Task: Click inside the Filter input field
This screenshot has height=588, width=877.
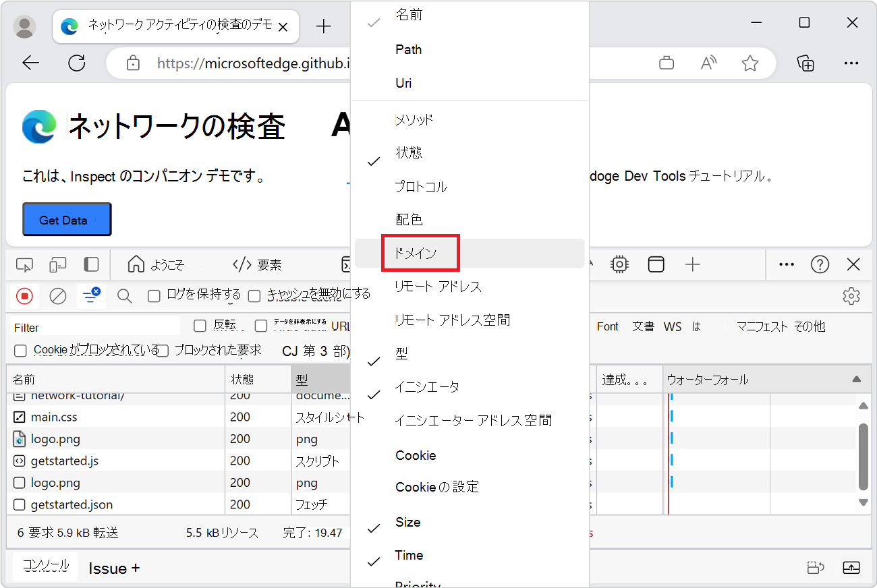Action: click(x=88, y=327)
